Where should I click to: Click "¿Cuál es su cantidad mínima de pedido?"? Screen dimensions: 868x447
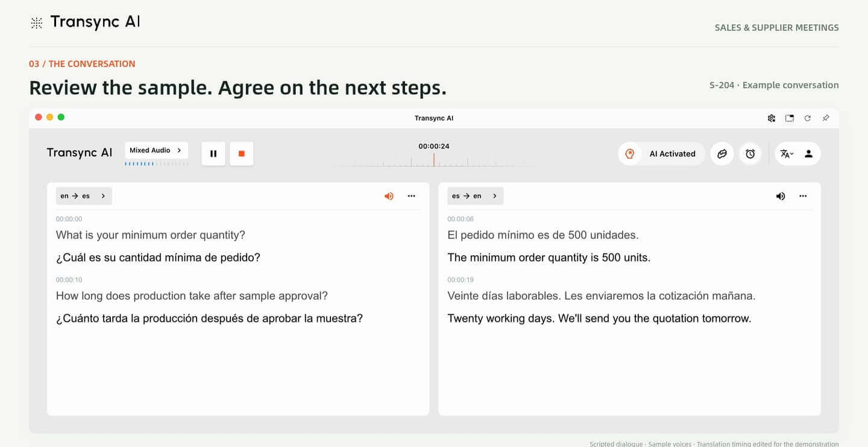pyautogui.click(x=158, y=258)
